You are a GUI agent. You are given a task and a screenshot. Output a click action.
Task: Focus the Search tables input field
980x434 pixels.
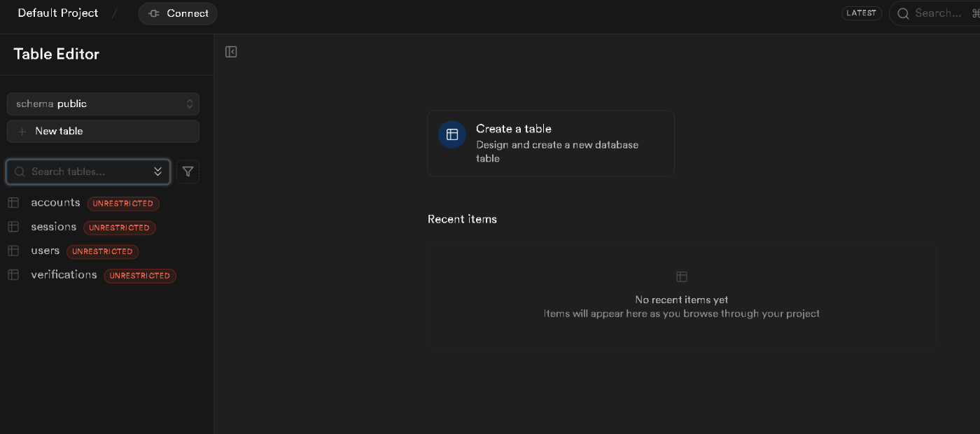tap(88, 171)
